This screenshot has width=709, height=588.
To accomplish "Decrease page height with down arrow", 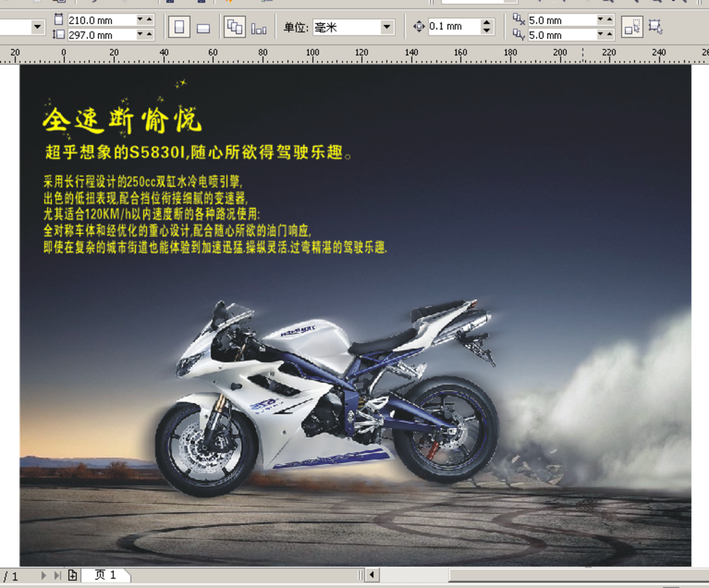I will [140, 35].
